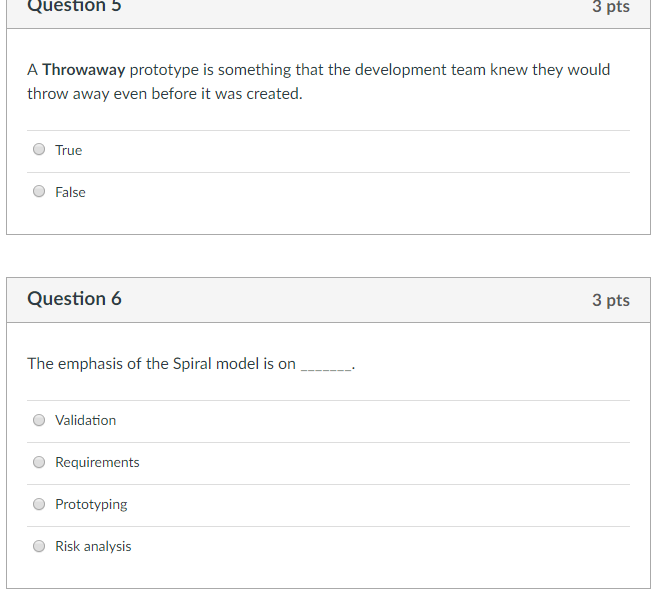Click the 'Risk analysis' answer text
656x590 pixels.
pyautogui.click(x=93, y=546)
